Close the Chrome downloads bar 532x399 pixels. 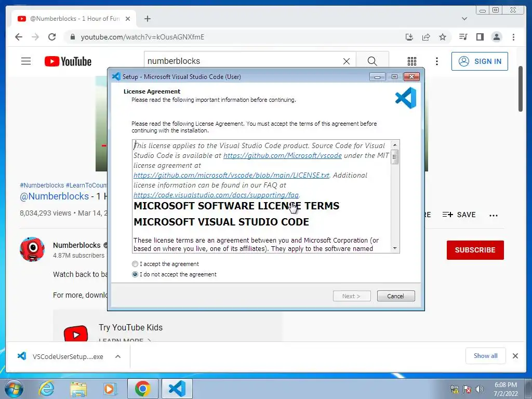tap(515, 355)
